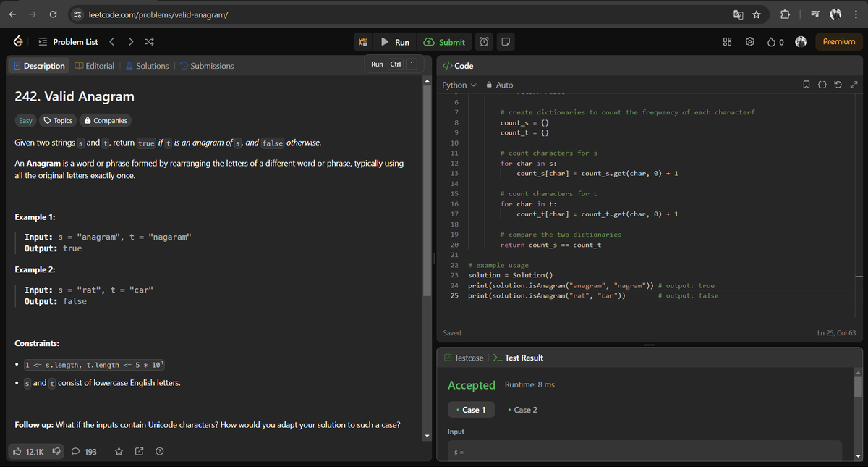This screenshot has width=868, height=467.
Task: Pick a random problem shuffle icon
Action: (148, 42)
